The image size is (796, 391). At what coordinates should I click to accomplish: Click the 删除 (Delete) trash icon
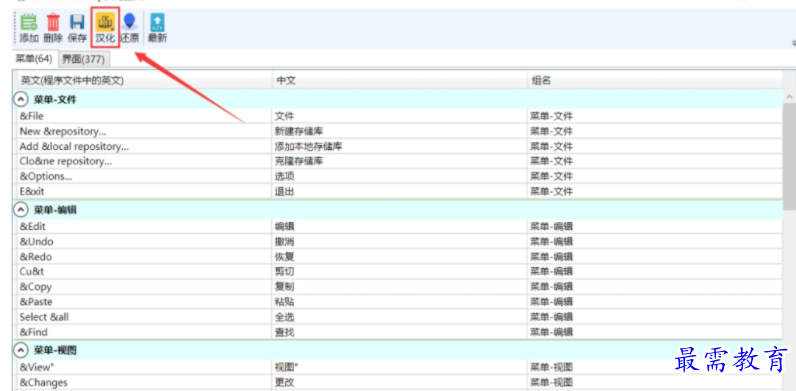[53, 28]
